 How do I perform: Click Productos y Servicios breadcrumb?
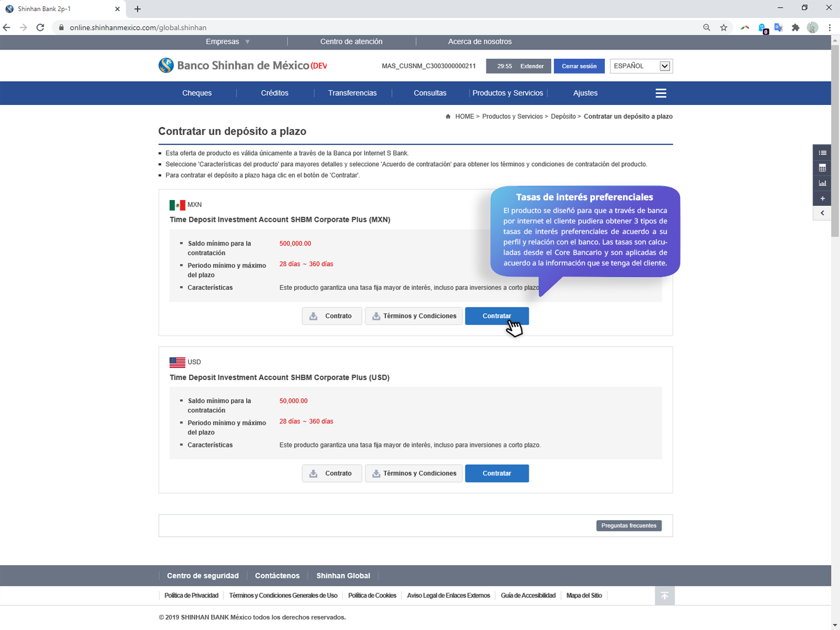coord(512,117)
